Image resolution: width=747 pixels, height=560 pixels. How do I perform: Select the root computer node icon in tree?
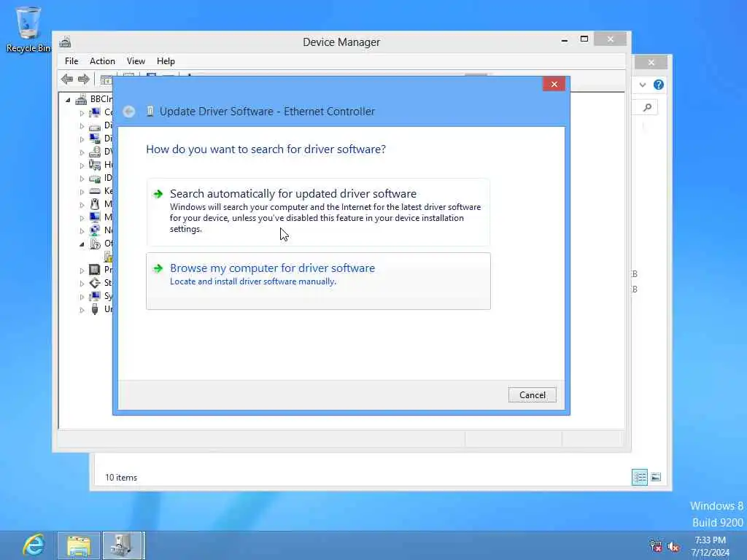tap(82, 99)
